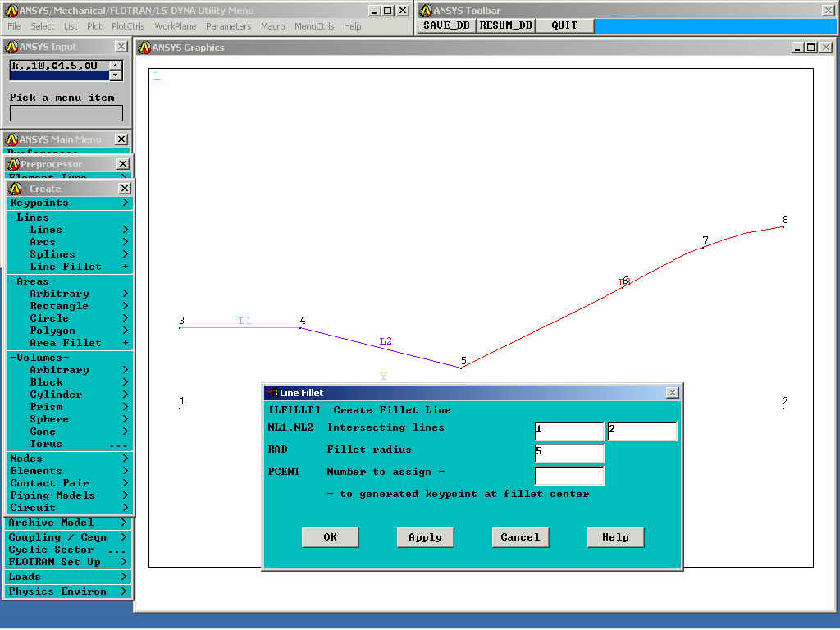Expand the Rectangle submenu
The image size is (840, 630).
click(x=69, y=307)
